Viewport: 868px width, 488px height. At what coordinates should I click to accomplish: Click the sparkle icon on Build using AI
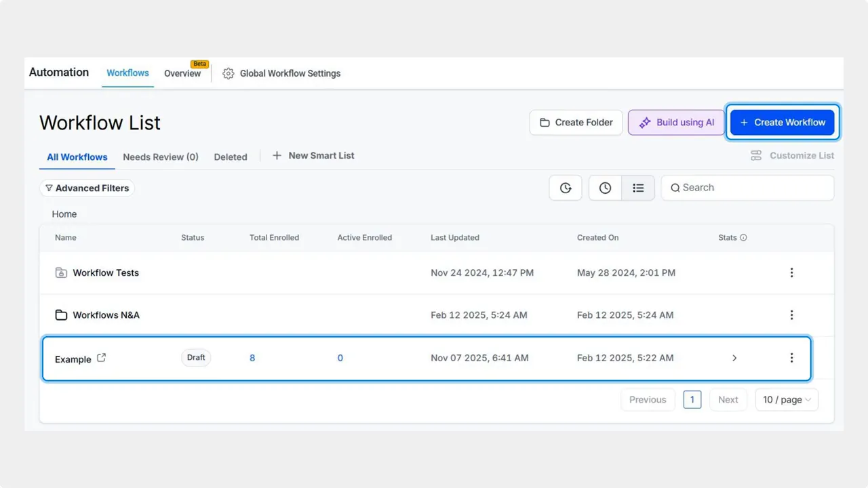tap(645, 122)
